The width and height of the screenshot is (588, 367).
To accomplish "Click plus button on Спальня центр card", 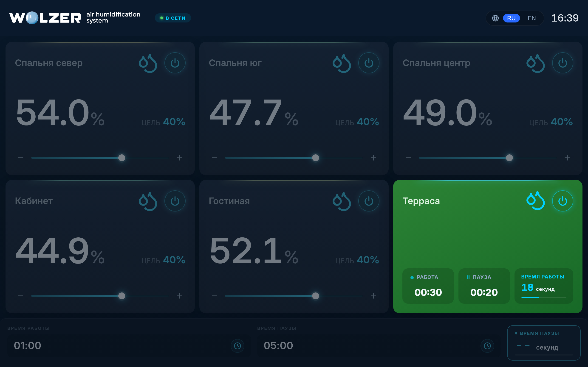I will tap(567, 158).
